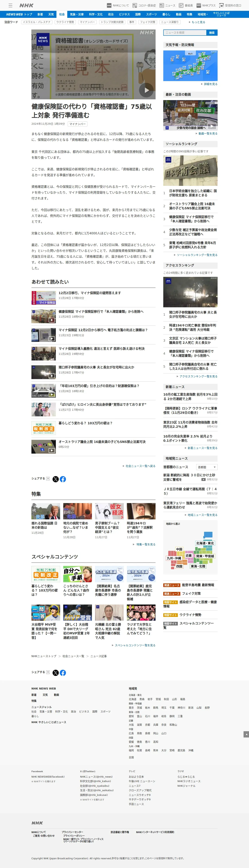Click help icon beside シェアする
This screenshot has height=868, width=249.
pos(48,478)
